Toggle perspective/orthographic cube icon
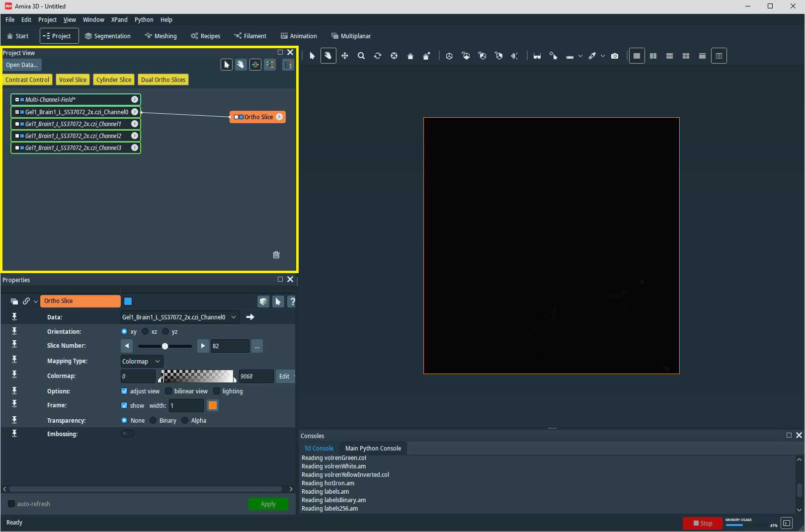 click(449, 56)
